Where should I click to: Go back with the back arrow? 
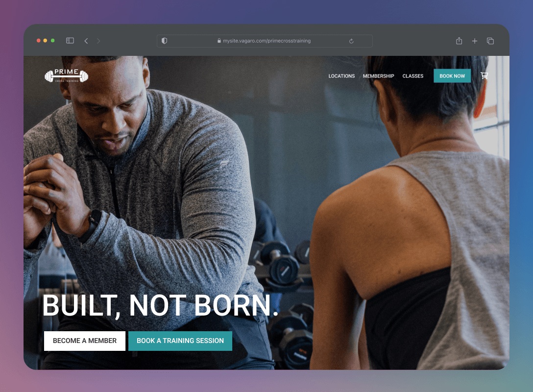86,41
